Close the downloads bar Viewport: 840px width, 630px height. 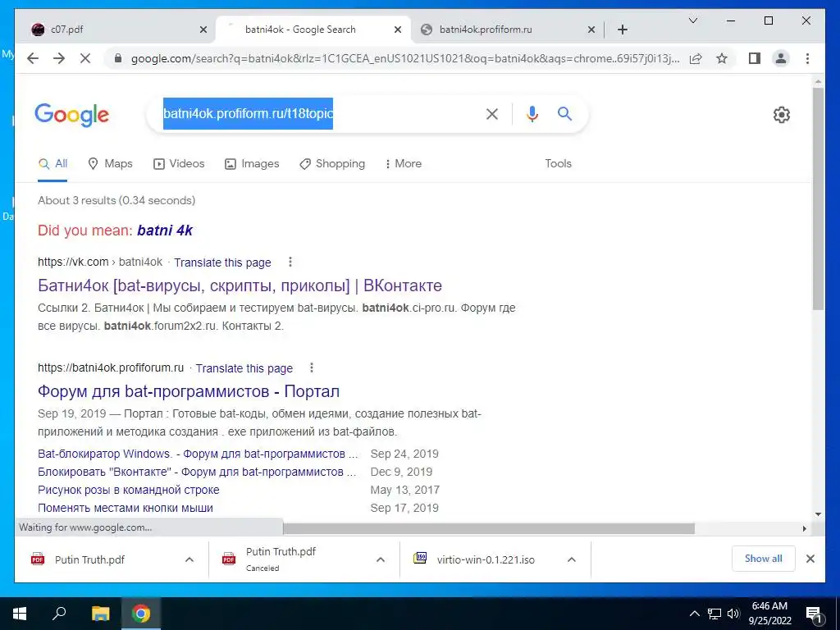pyautogui.click(x=810, y=559)
